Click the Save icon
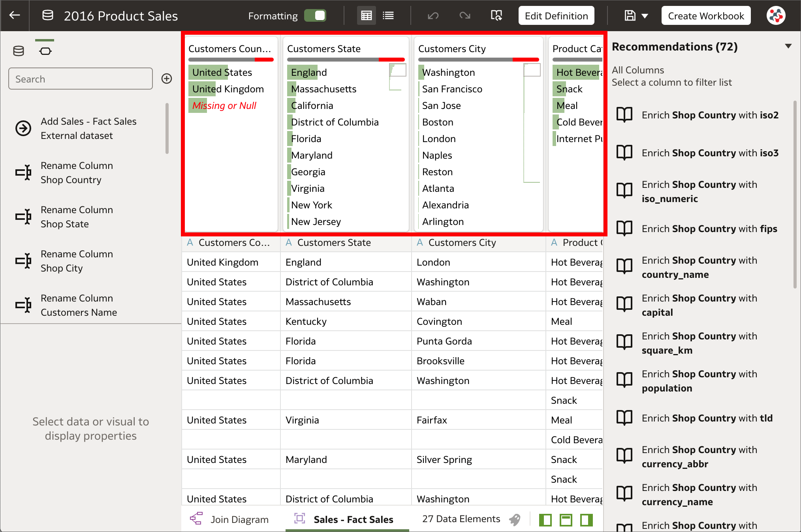The height and width of the screenshot is (532, 801). (630, 15)
